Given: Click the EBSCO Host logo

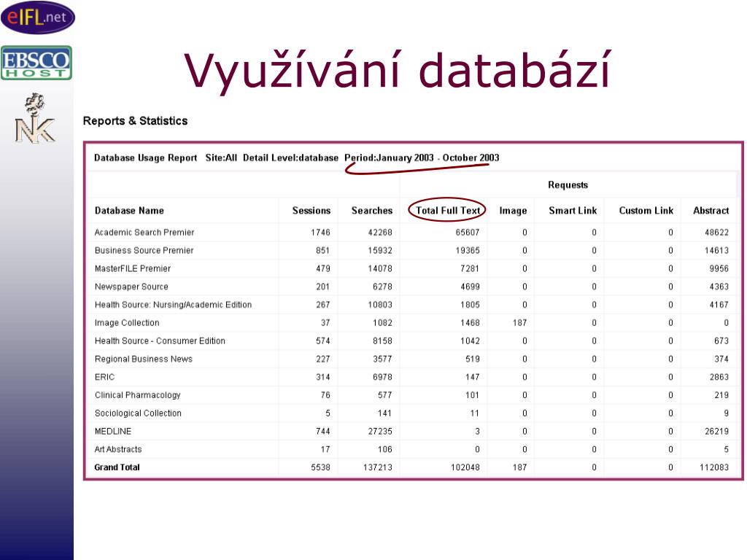Looking at the screenshot, I should pyautogui.click(x=36, y=63).
